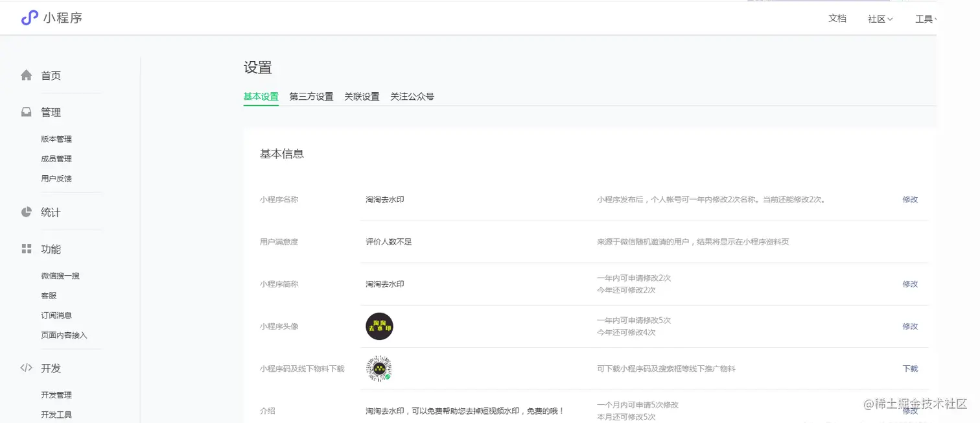Click the 基本信息 heading
The image size is (980, 423).
pos(282,154)
